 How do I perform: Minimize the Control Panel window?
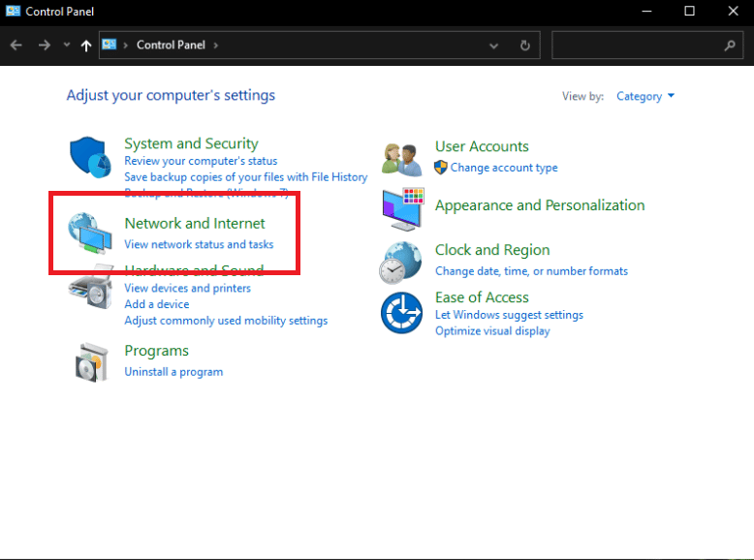click(646, 11)
